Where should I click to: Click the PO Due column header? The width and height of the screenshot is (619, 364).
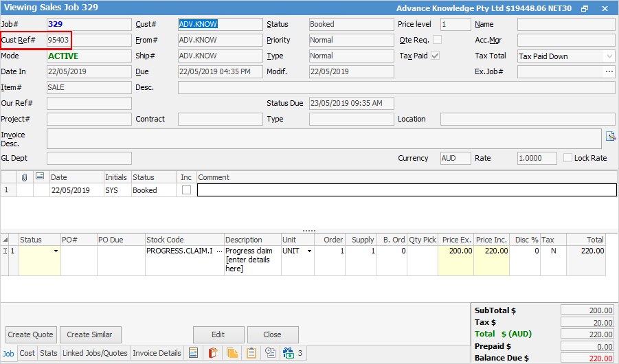tap(121, 240)
